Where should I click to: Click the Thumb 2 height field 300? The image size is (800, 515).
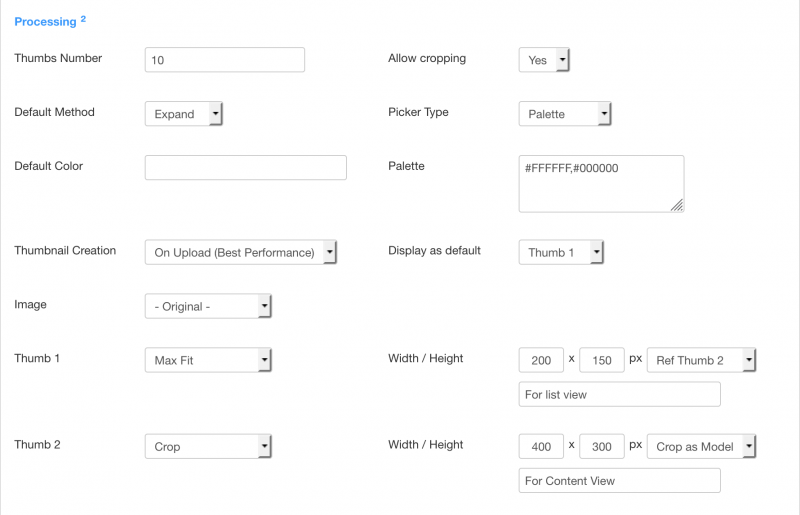coord(602,446)
